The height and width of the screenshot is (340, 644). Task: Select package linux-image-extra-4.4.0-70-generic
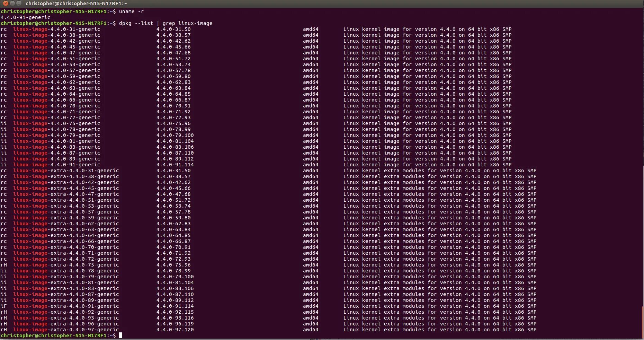66,247
